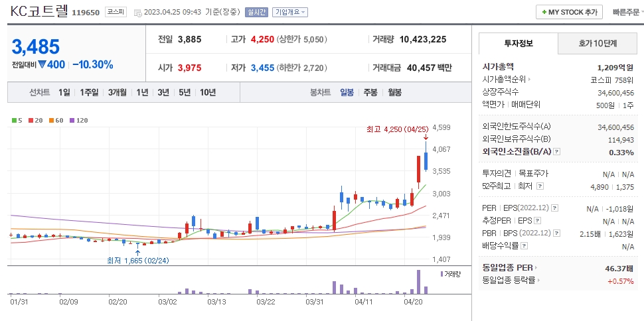Click the 시가총액 value 1,209억원
The width and height of the screenshot is (644, 321).
(x=615, y=68)
